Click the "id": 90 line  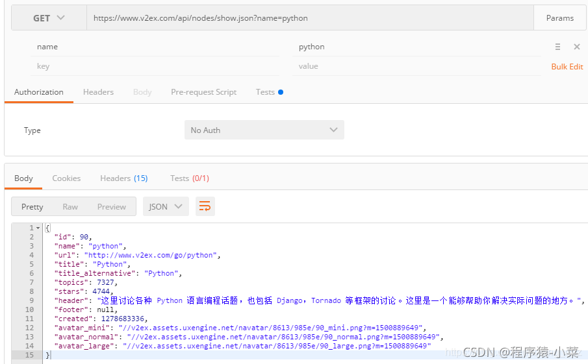coord(73,237)
